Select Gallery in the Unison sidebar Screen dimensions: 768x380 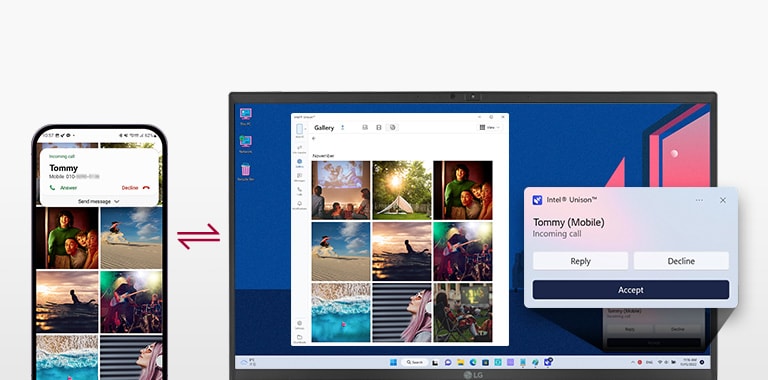299,163
